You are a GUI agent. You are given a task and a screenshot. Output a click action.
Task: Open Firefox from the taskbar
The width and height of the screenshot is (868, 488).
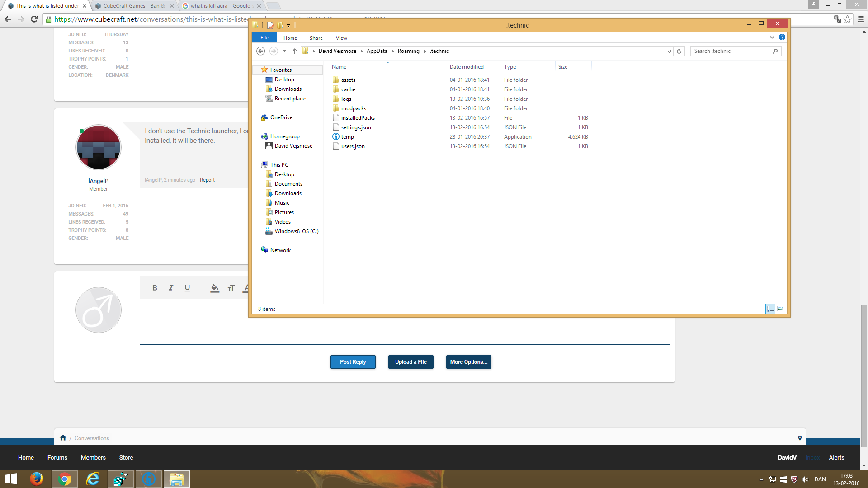[36, 479]
